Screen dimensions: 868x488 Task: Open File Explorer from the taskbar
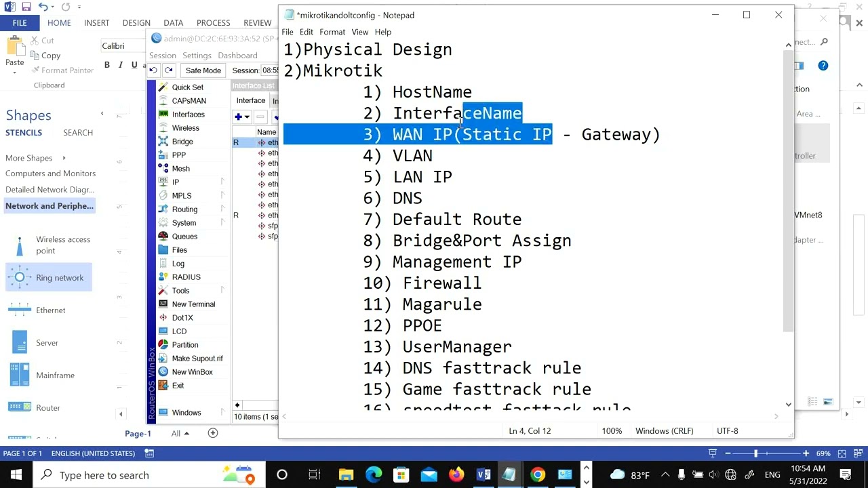[x=346, y=475]
